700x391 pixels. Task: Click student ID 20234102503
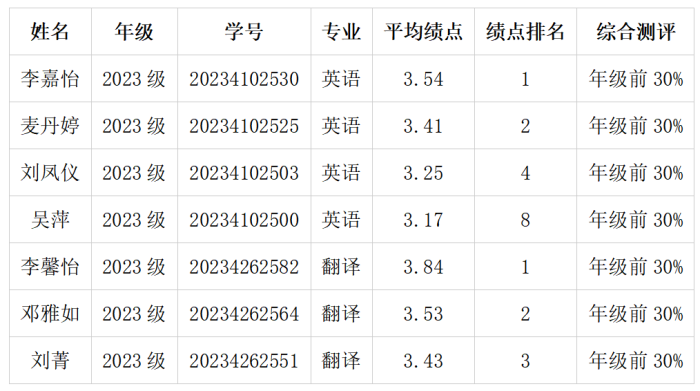pyautogui.click(x=244, y=173)
